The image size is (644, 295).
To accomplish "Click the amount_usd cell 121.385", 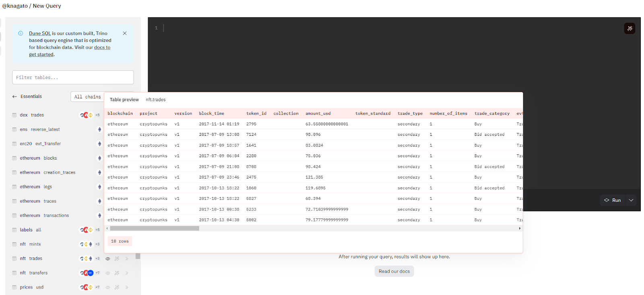I will [x=314, y=177].
